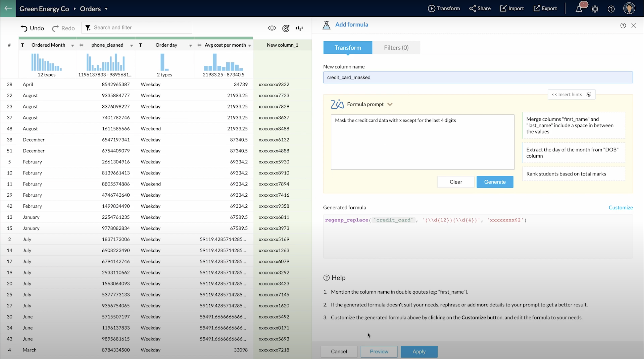Screen dimensions: 644x359
Task: Open the settings gear icon
Action: 595,9
